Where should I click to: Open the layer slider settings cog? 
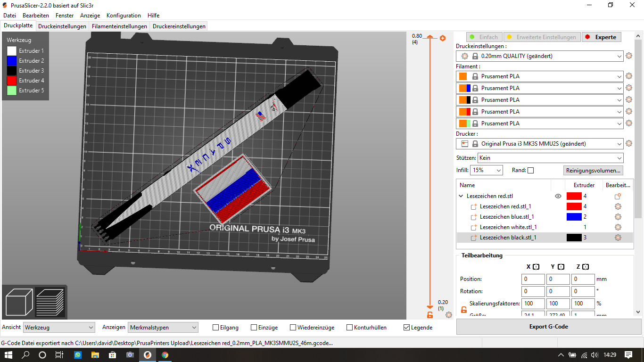tap(448, 314)
